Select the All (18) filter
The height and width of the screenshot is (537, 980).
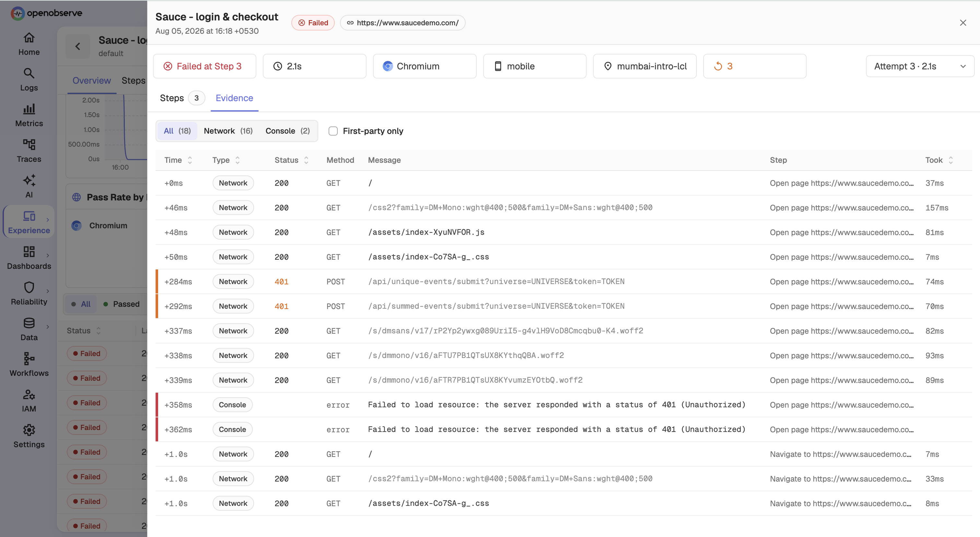click(177, 131)
